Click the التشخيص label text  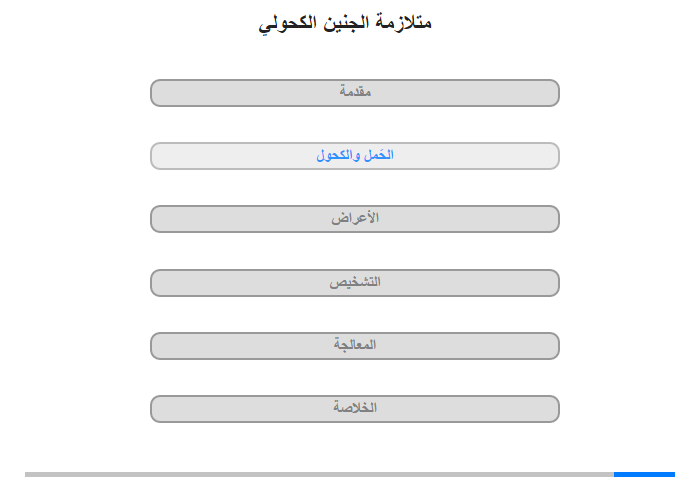tap(355, 282)
